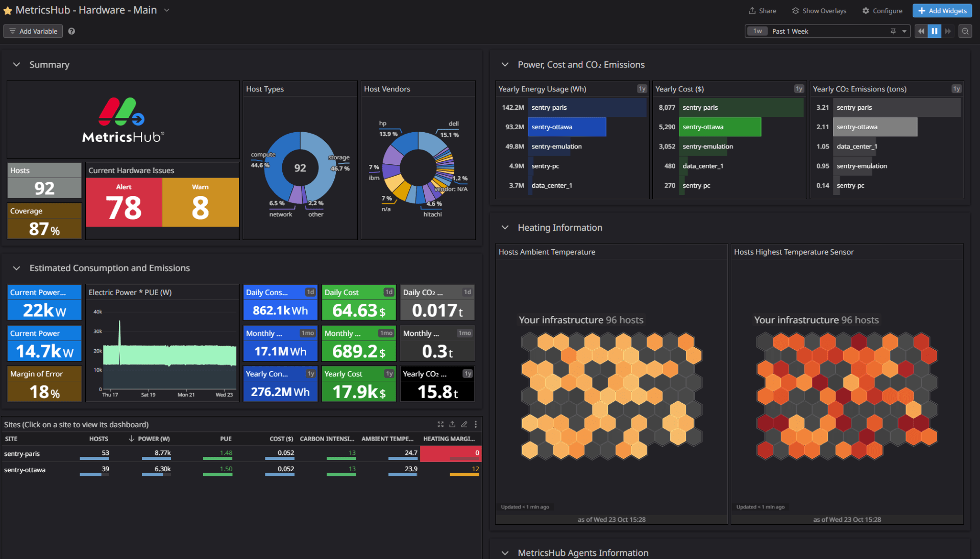Screen dimensions: 980x559
Task: Select sentry-ottawa bar in Yearly Cost
Action: pos(720,127)
